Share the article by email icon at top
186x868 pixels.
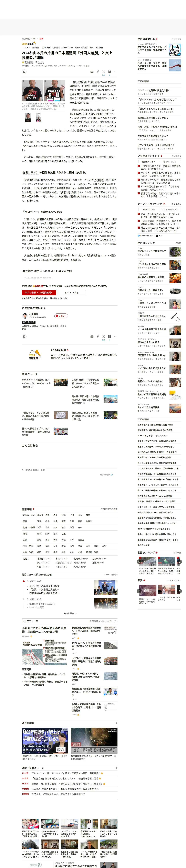coord(92,72)
